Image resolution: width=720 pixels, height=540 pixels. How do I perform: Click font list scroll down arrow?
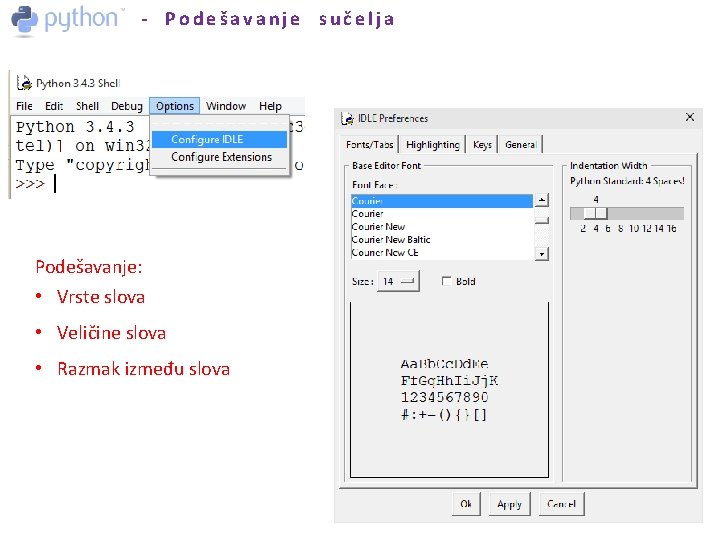coord(542,254)
